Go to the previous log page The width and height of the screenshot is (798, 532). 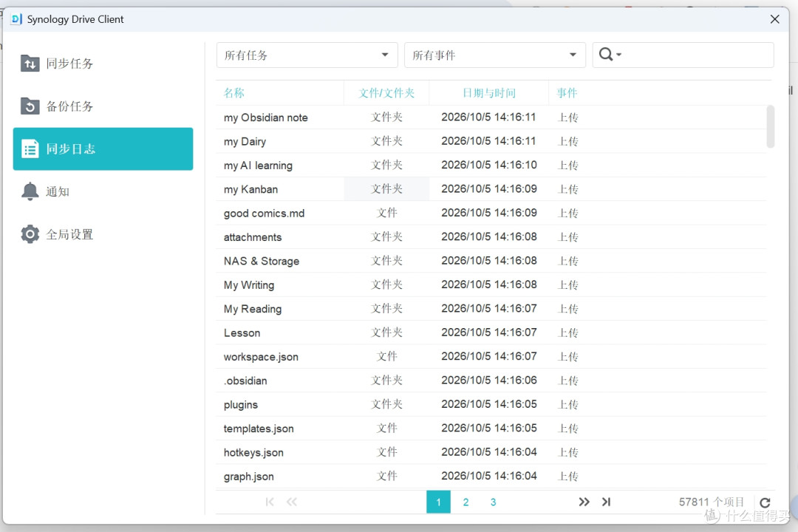[292, 502]
